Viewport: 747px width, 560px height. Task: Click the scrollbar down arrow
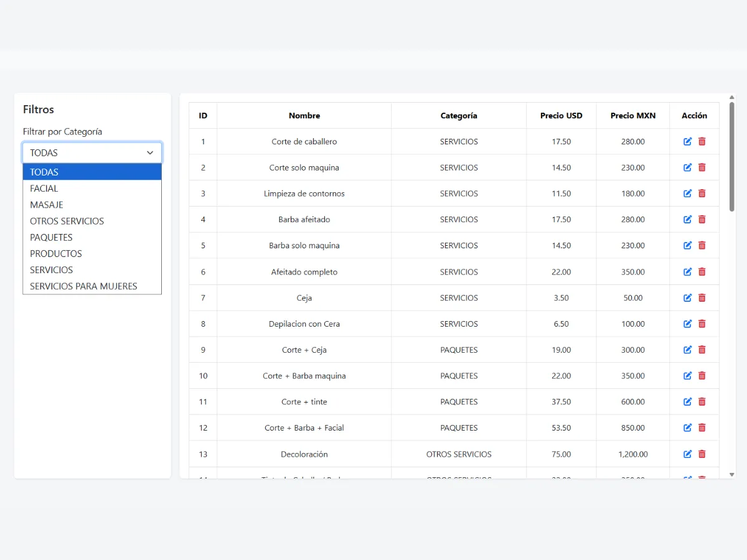(x=732, y=474)
